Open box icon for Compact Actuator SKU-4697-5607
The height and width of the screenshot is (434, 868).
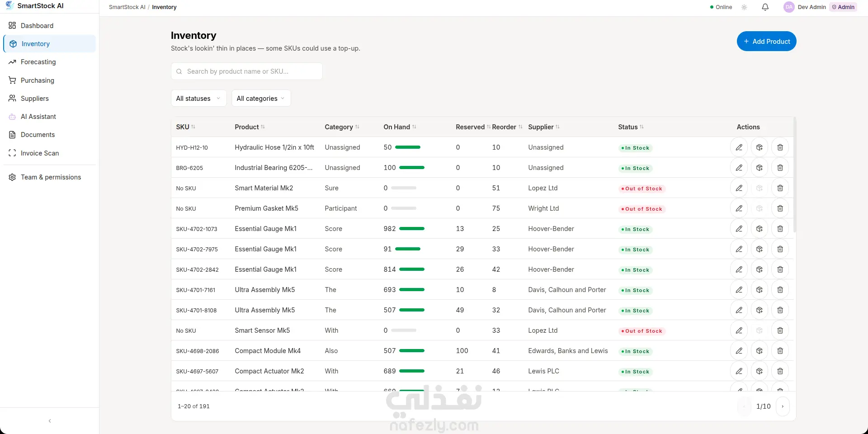(x=759, y=371)
